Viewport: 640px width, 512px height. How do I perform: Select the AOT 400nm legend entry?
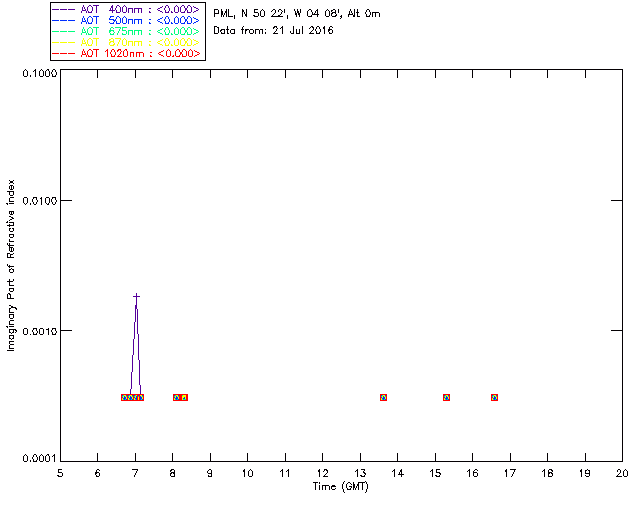pos(126,9)
